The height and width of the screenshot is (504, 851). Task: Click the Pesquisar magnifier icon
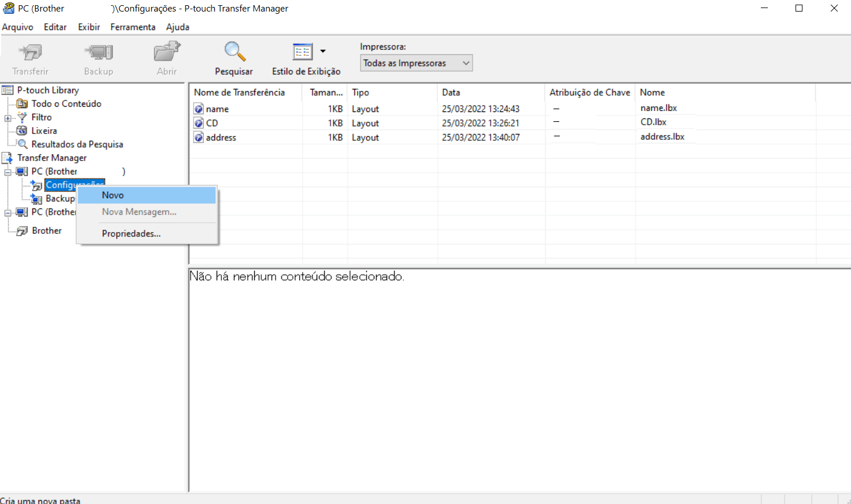coord(235,51)
